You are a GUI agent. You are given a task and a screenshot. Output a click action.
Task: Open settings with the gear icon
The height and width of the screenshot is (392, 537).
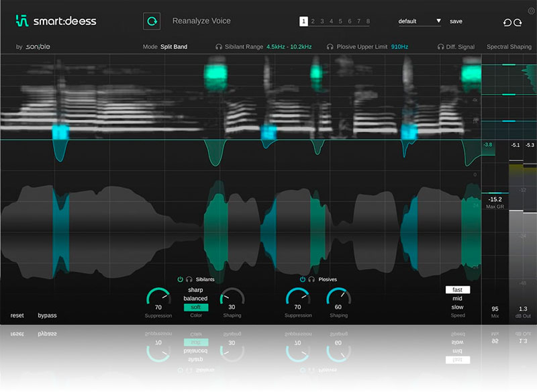[531, 11]
